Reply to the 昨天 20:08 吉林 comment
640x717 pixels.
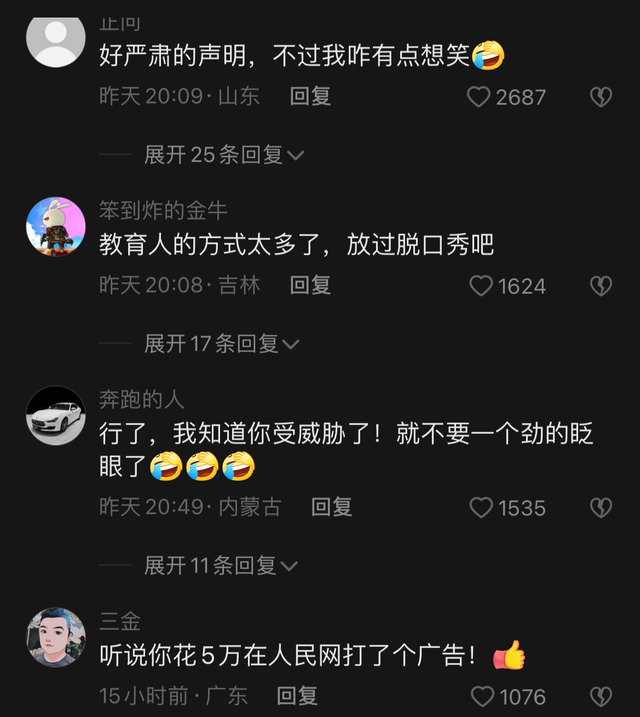coord(310,285)
